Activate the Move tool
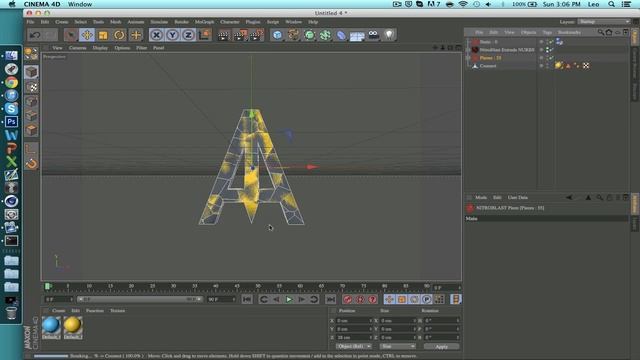 point(87,35)
